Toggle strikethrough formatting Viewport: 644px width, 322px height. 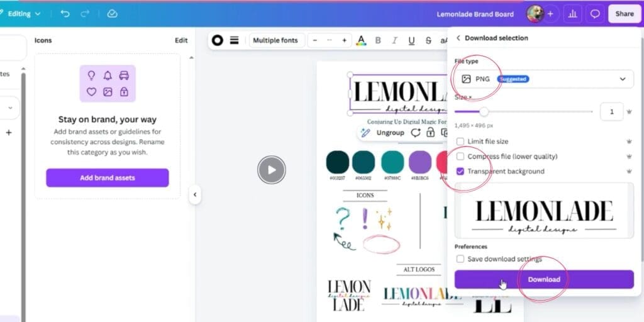click(x=428, y=40)
